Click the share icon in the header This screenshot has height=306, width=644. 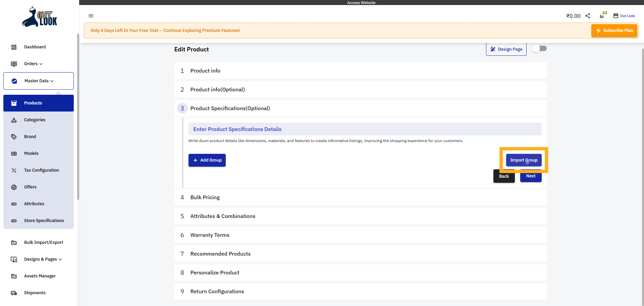point(588,15)
